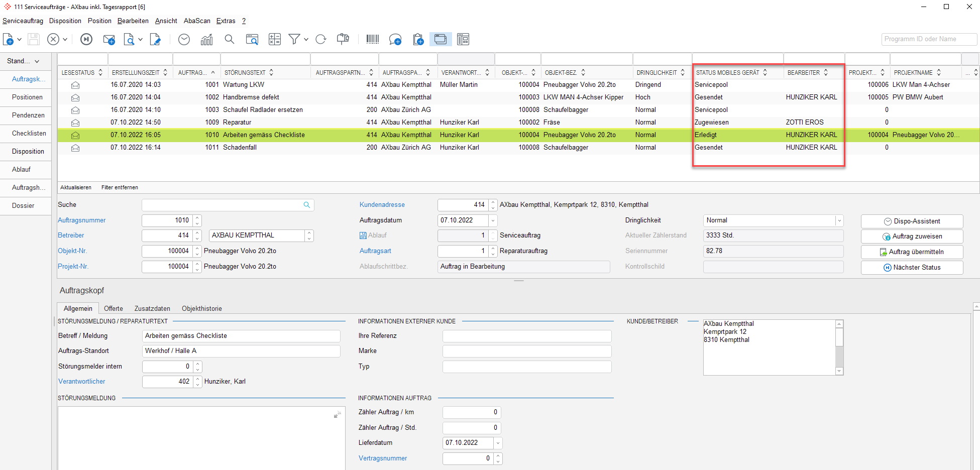
Task: Click the barcode scan icon
Action: pyautogui.click(x=373, y=39)
